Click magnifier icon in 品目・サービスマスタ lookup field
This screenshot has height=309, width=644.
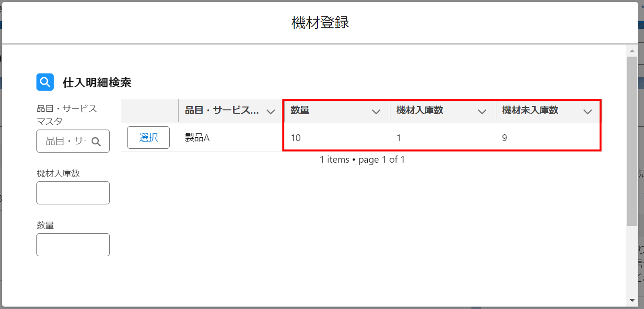pyautogui.click(x=96, y=142)
